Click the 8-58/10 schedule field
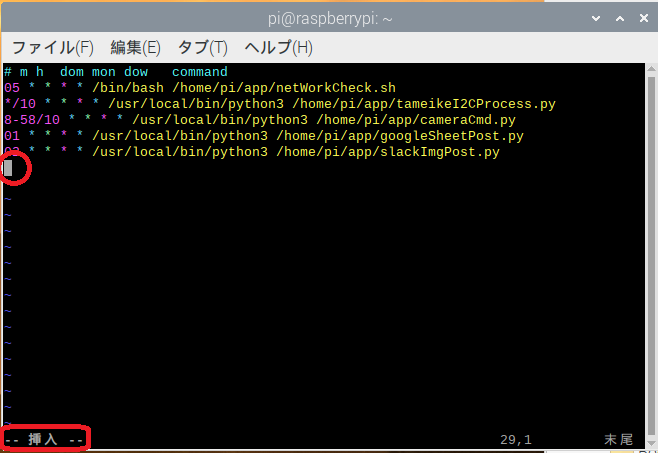 (32, 120)
